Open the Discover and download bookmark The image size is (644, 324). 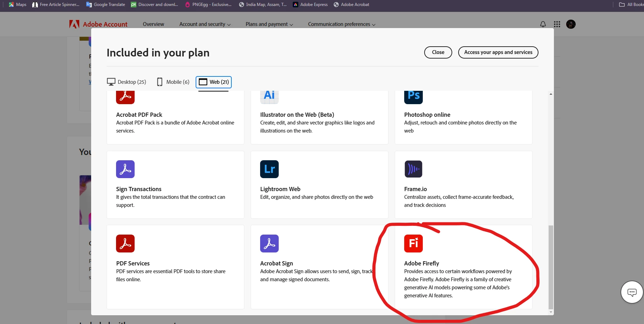(x=154, y=5)
